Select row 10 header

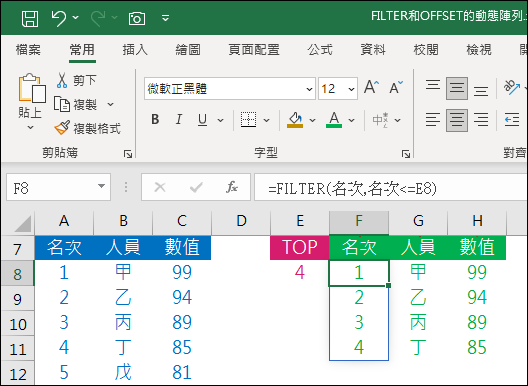click(x=18, y=324)
